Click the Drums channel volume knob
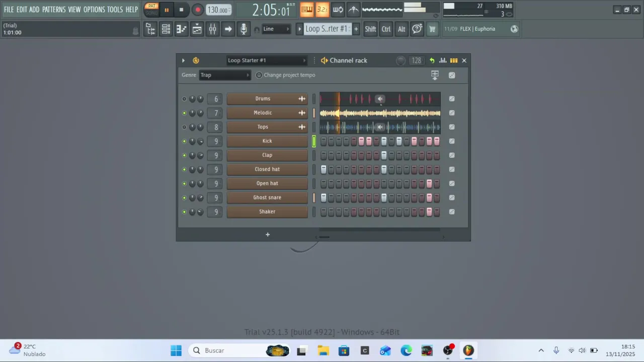The height and width of the screenshot is (362, 644). pyautogui.click(x=200, y=99)
